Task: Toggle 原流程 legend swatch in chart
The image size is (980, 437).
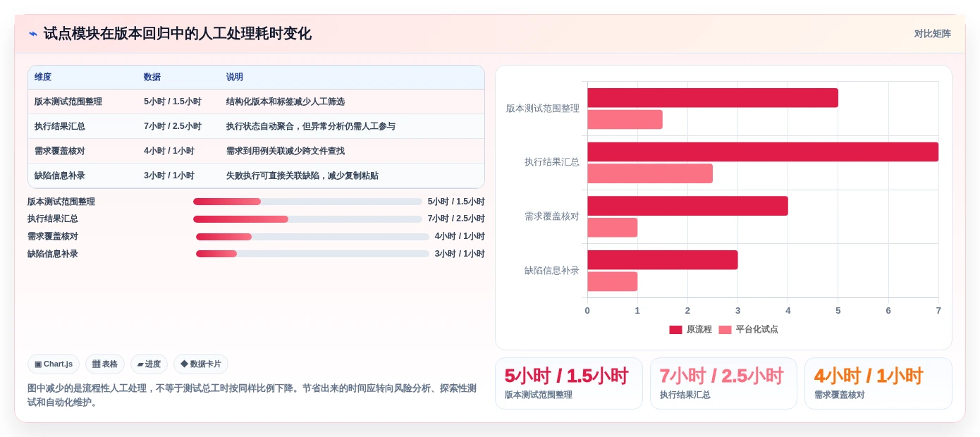Action: pos(675,329)
